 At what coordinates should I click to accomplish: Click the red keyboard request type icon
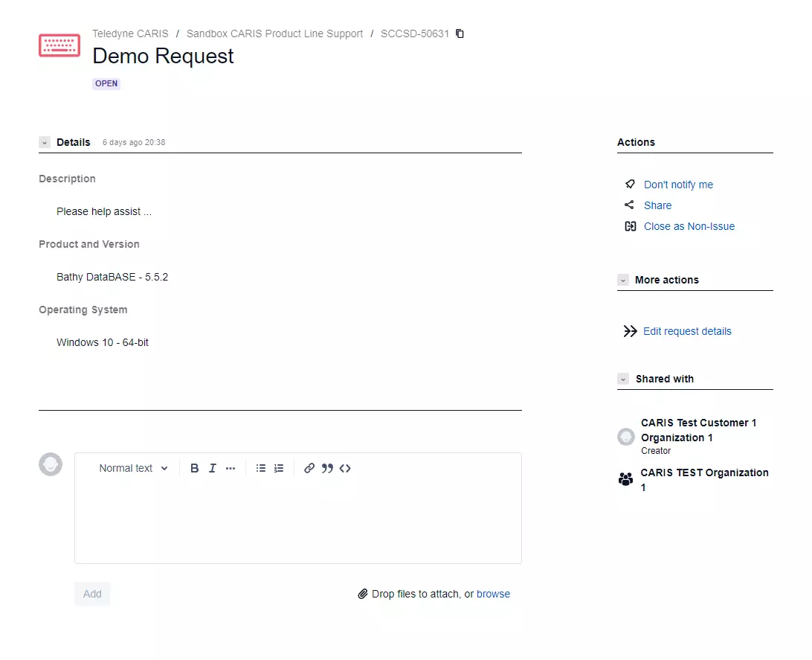(x=59, y=45)
